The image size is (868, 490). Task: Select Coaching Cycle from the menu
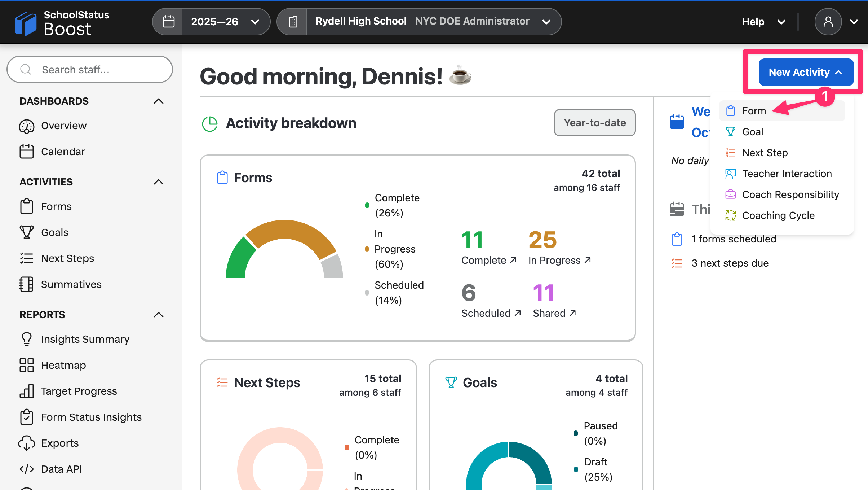pyautogui.click(x=782, y=215)
